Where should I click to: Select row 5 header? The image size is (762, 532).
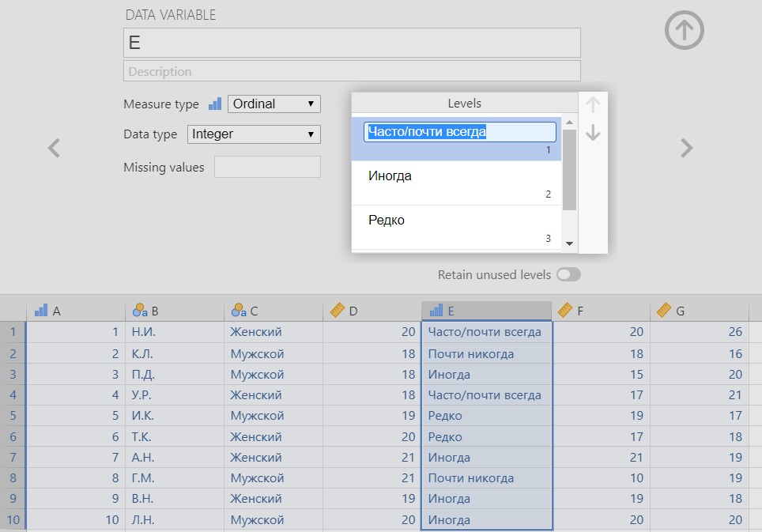(x=13, y=415)
